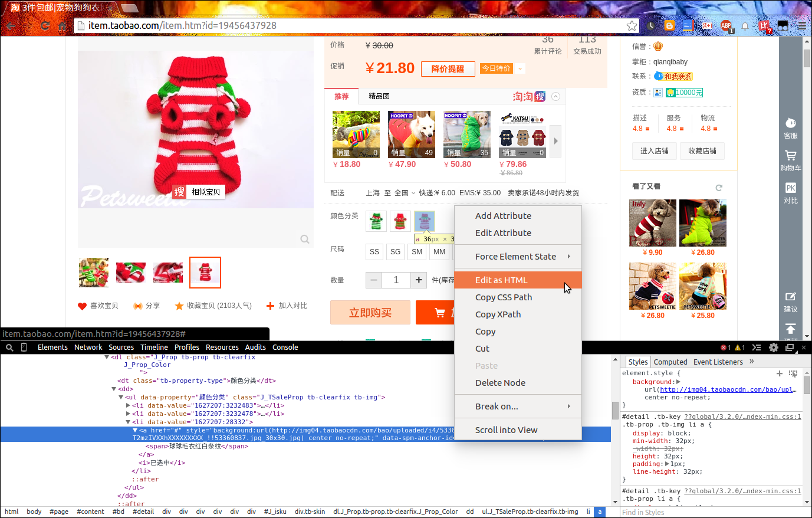Show more Styles sidebar tabs chevron
The height and width of the screenshot is (518, 812).
tap(752, 362)
